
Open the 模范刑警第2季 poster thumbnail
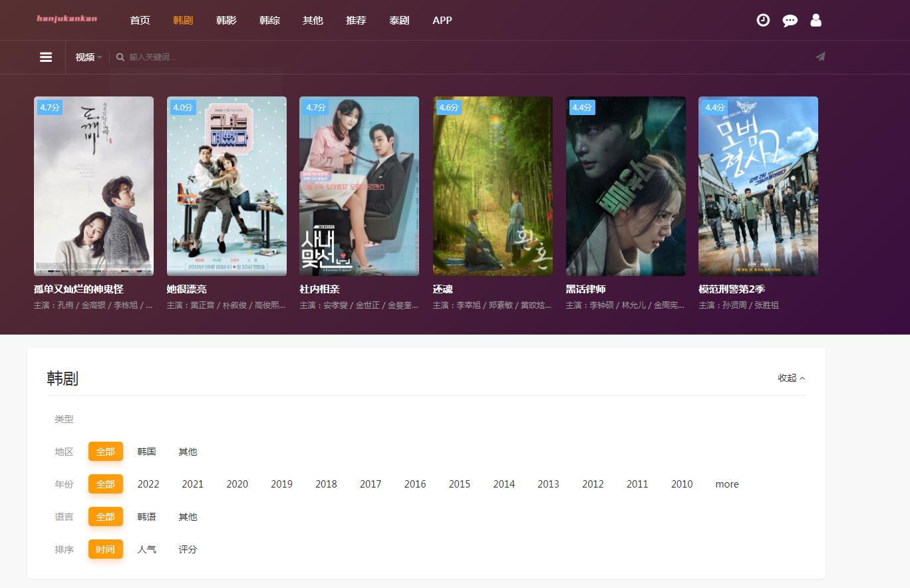coord(758,186)
